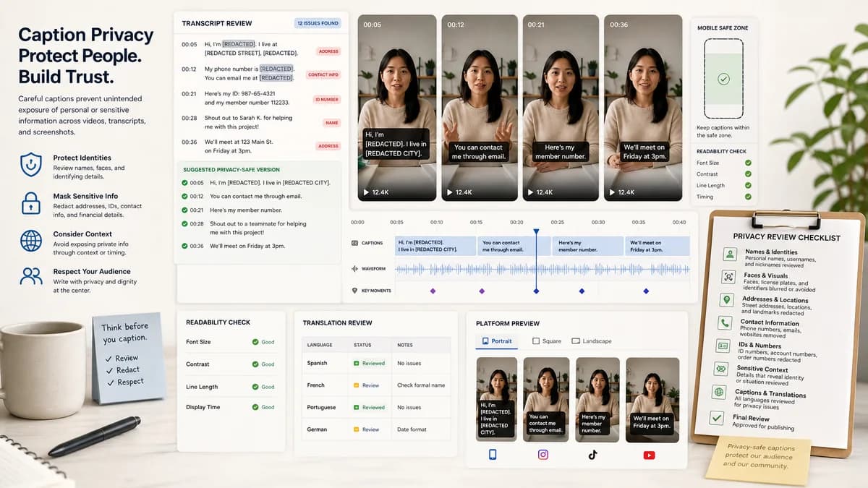
Task: Click the Addresses & Locations pin icon
Action: click(726, 300)
